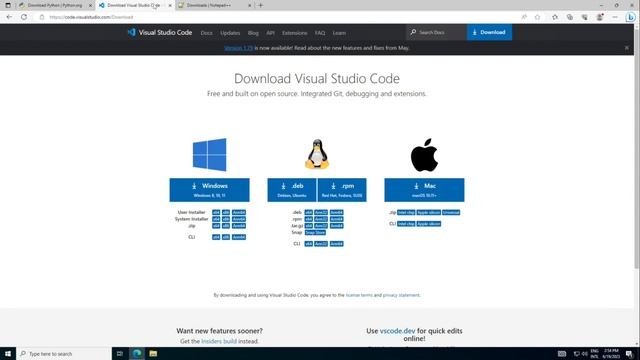
Task: Open the Bing sidebar icon
Action: (631, 17)
